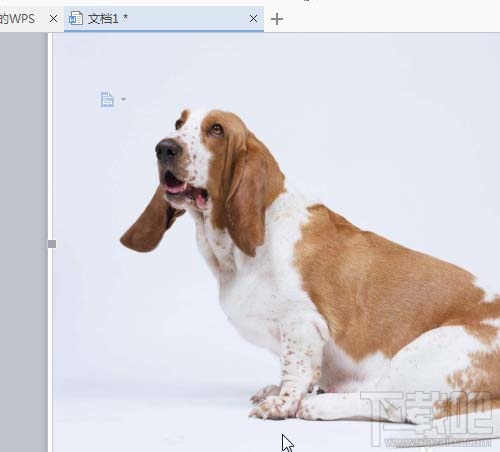Viewport: 500px width, 452px height.
Task: Click the dog's black nose in the image
Action: point(168,149)
